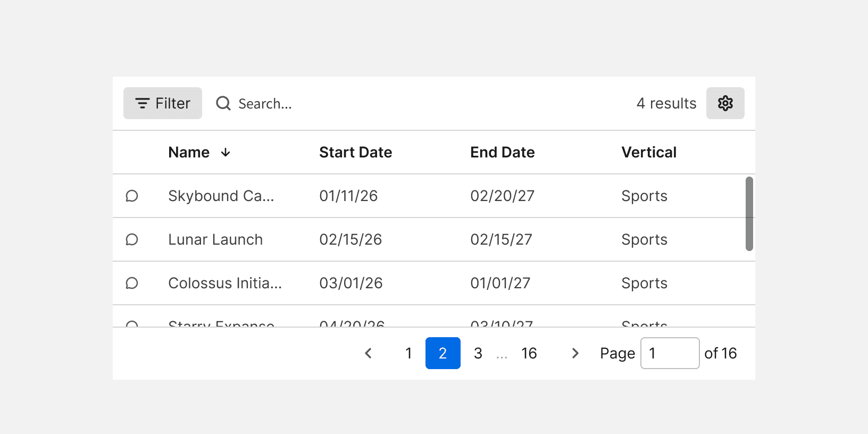Open comments for Lunar Launch row

point(132,239)
